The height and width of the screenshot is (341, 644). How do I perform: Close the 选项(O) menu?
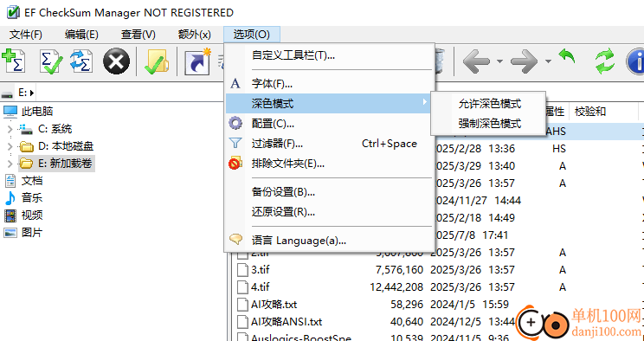click(252, 35)
